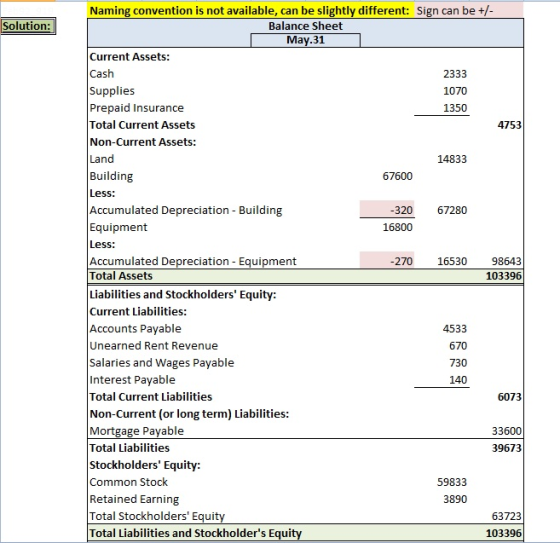
Task: Click the final total 103396 in bottom row
Action: (x=504, y=533)
